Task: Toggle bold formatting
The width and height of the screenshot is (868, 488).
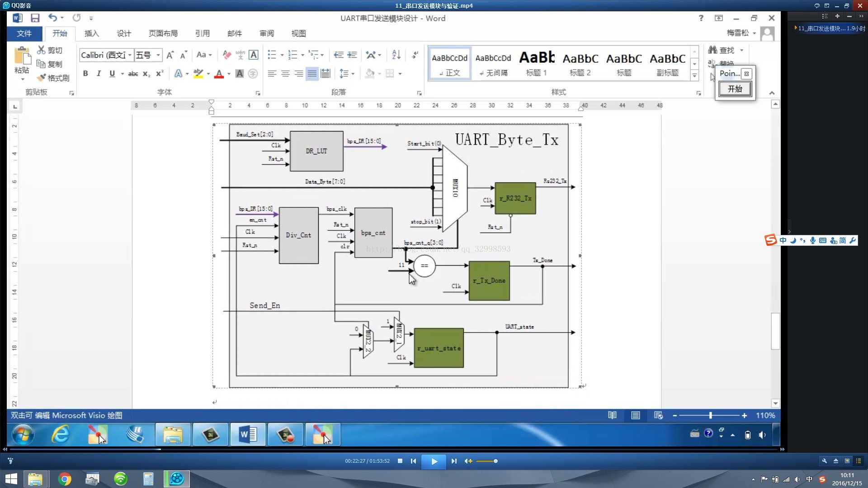Action: 85,74
